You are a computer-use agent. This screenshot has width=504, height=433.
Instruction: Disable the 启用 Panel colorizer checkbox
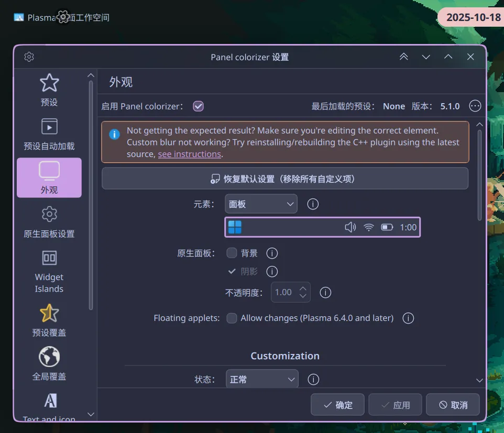point(198,106)
